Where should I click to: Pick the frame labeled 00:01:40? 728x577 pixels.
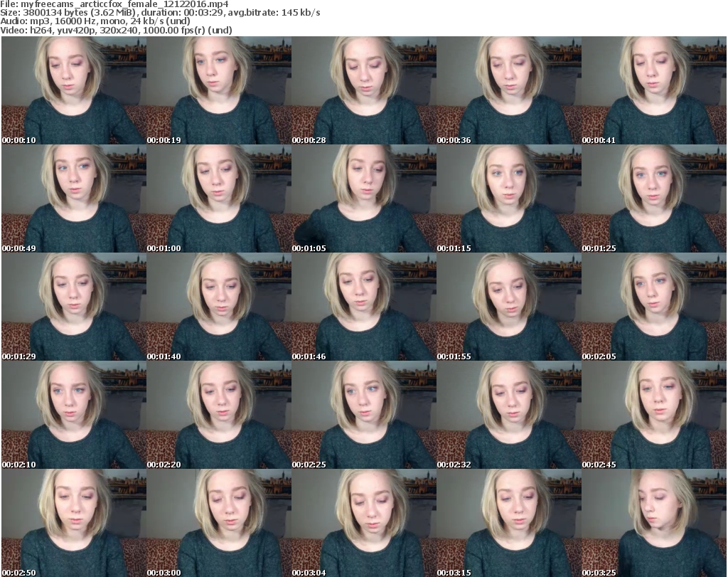coord(219,307)
